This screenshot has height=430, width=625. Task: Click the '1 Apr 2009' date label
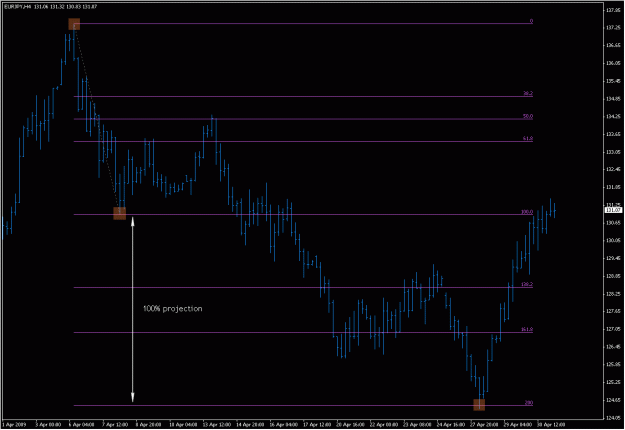(x=14, y=424)
